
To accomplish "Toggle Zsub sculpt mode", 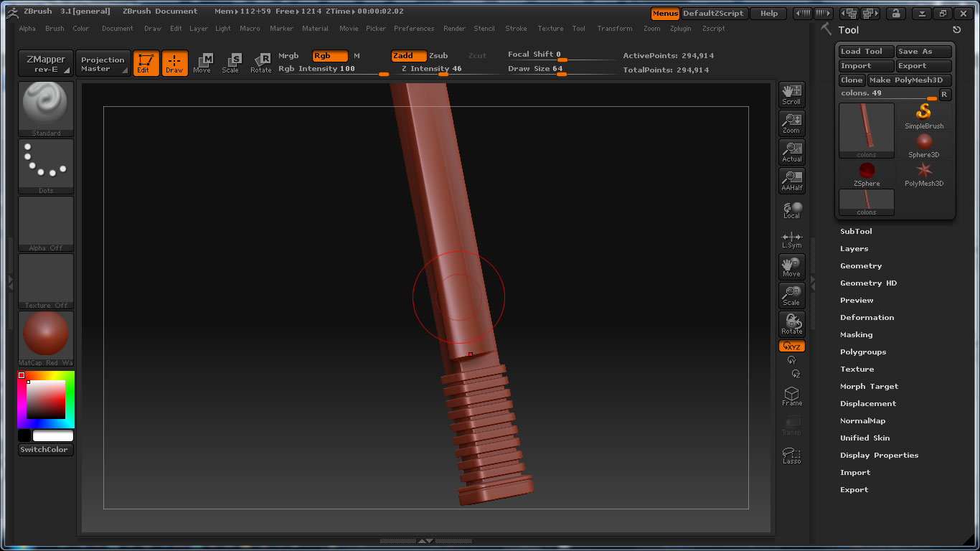I will click(x=438, y=55).
